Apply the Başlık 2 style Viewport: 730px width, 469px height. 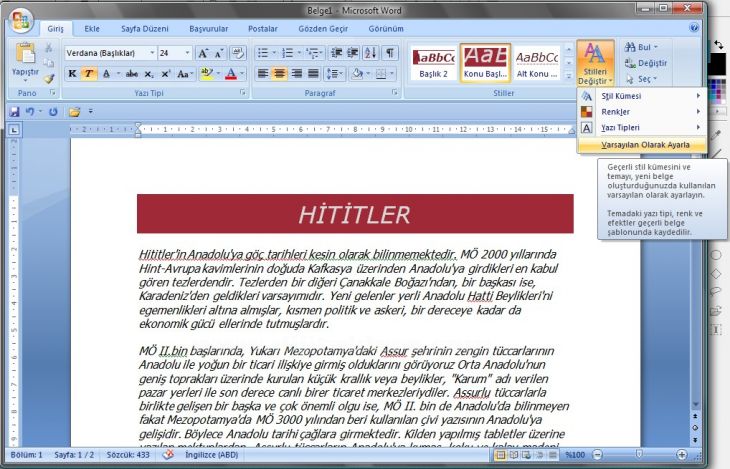pyautogui.click(x=433, y=62)
